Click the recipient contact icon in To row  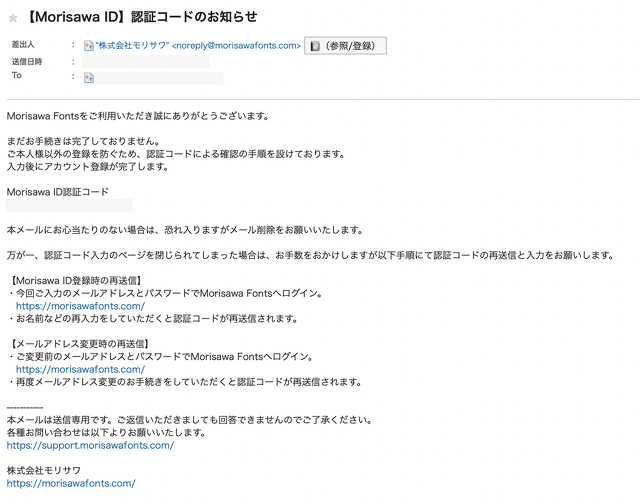tap(89, 77)
